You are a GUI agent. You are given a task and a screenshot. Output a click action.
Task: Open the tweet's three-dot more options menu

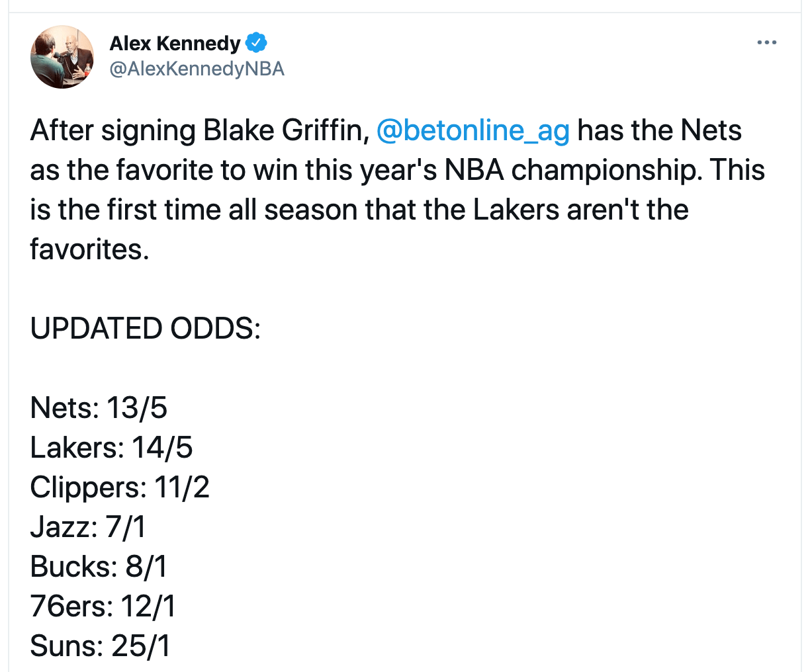767,43
